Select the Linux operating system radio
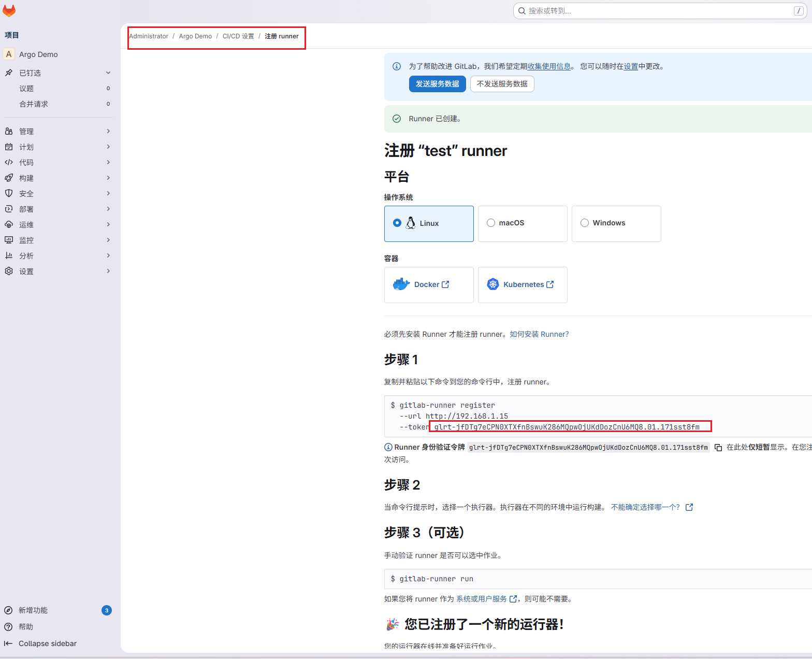812x659 pixels. pyautogui.click(x=397, y=223)
